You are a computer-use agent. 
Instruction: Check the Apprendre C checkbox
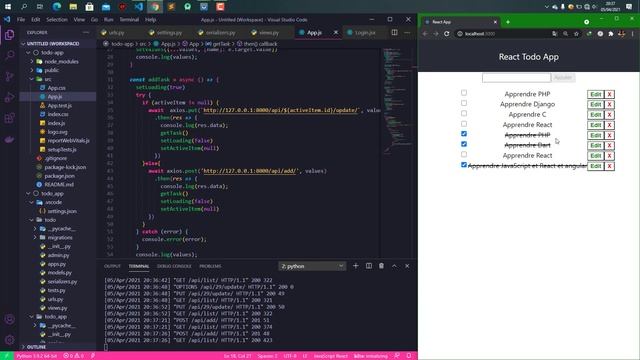464,113
